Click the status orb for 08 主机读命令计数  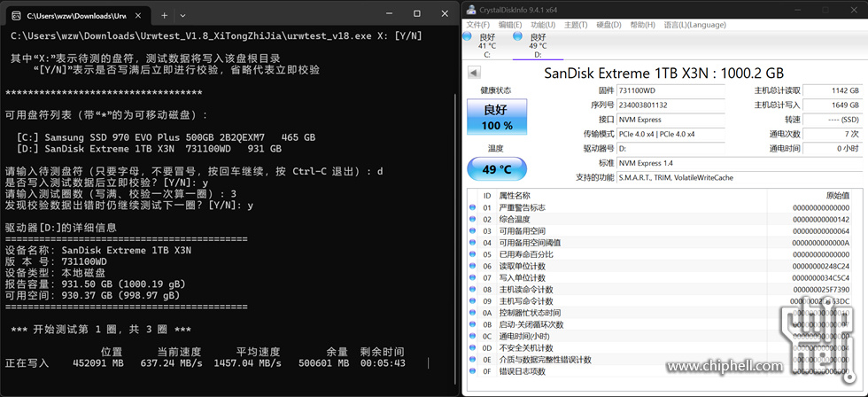point(472,289)
